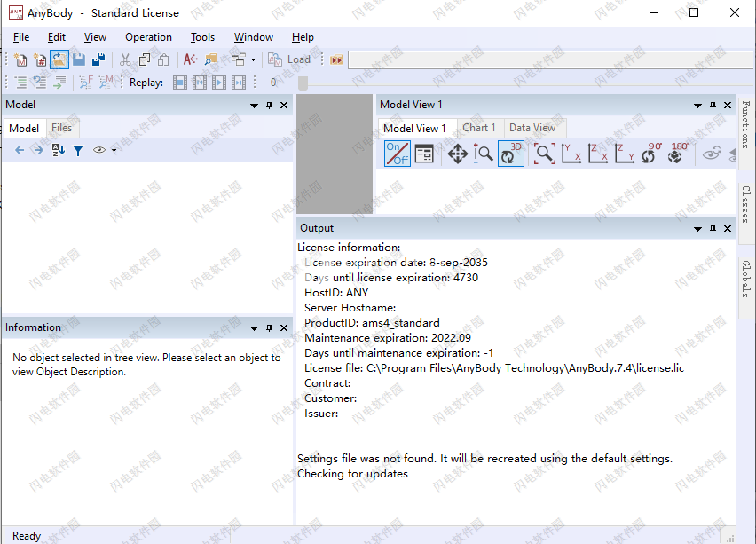This screenshot has height=544, width=756.
Task: Navigate forward in the model tree
Action: pos(38,150)
